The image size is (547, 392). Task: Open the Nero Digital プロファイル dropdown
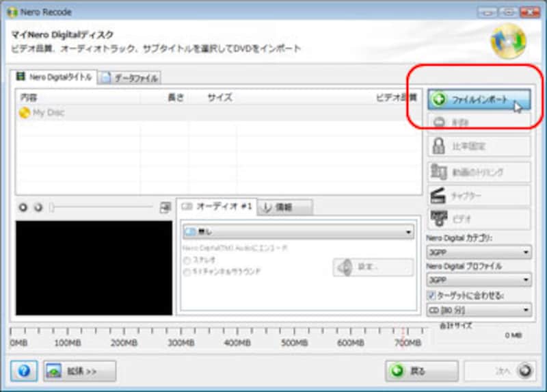click(x=479, y=280)
